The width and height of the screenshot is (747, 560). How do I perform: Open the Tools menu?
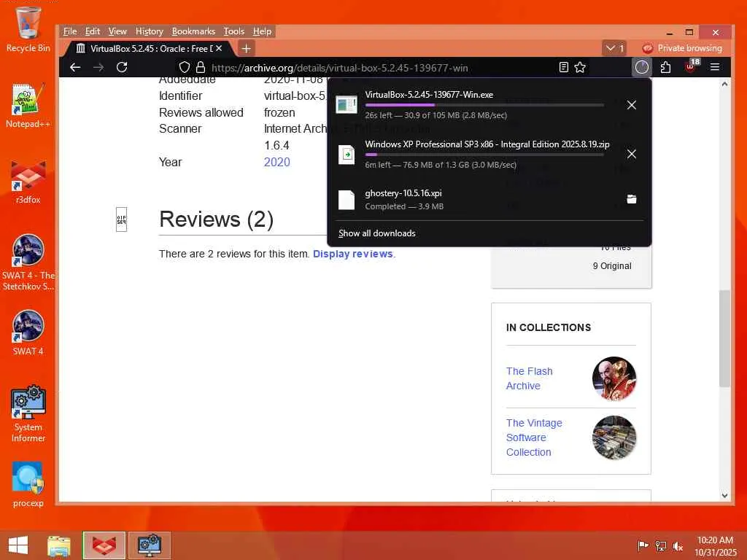(234, 31)
